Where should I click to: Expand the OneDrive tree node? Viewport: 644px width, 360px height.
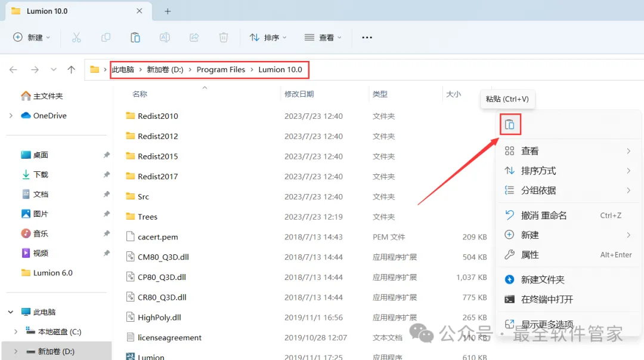click(11, 116)
